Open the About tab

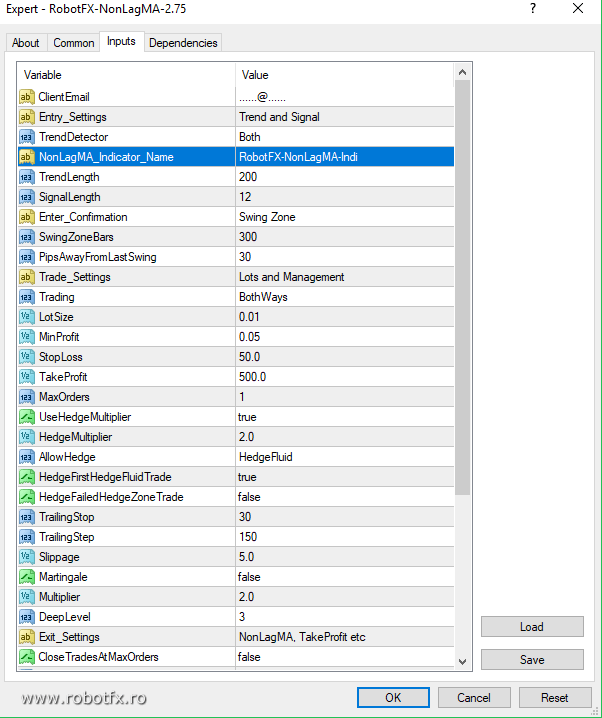[26, 43]
